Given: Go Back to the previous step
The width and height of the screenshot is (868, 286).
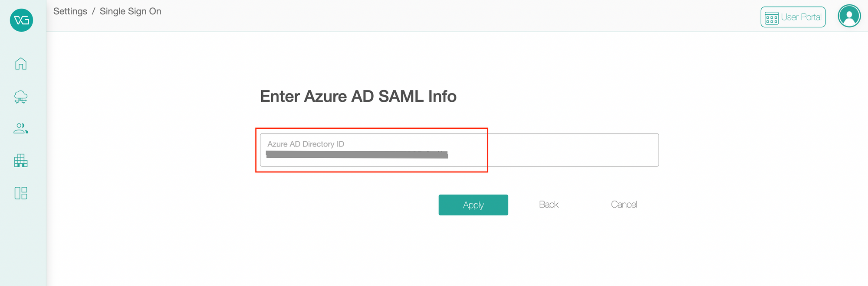Looking at the screenshot, I should pos(549,205).
